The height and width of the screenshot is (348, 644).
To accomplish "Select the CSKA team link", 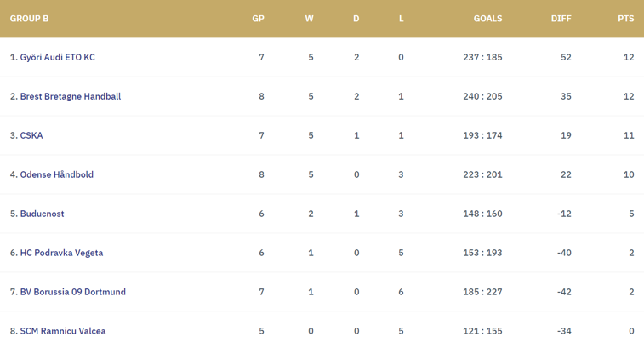I will (31, 135).
